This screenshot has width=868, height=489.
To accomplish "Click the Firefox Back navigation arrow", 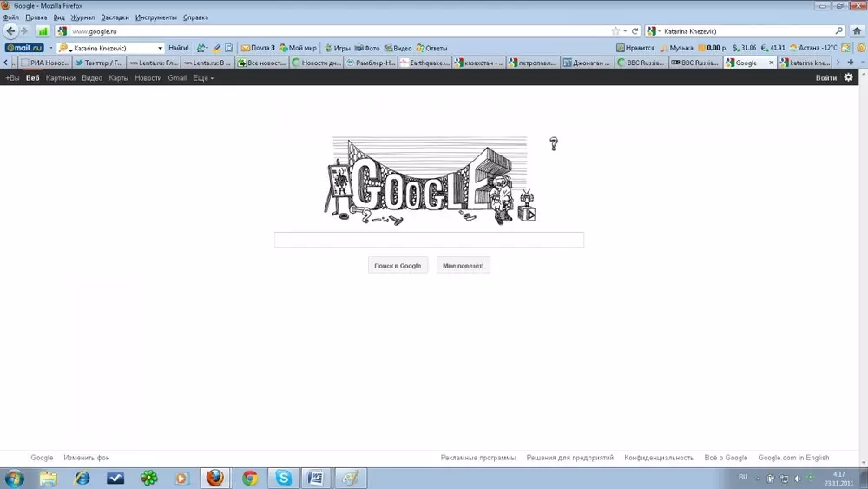I will [11, 31].
